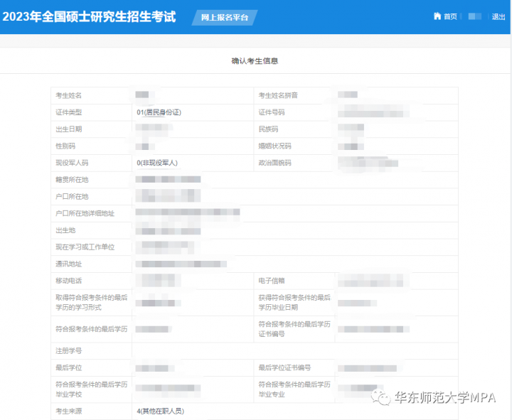Click the 现役军人码 label

click(x=72, y=163)
